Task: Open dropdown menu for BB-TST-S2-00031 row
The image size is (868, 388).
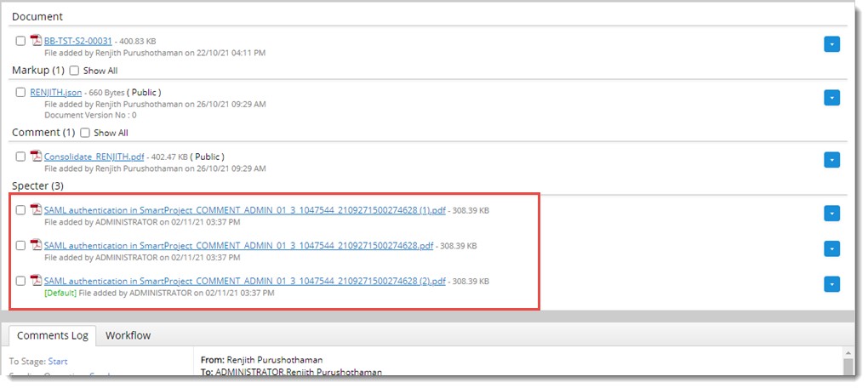Action: click(831, 44)
